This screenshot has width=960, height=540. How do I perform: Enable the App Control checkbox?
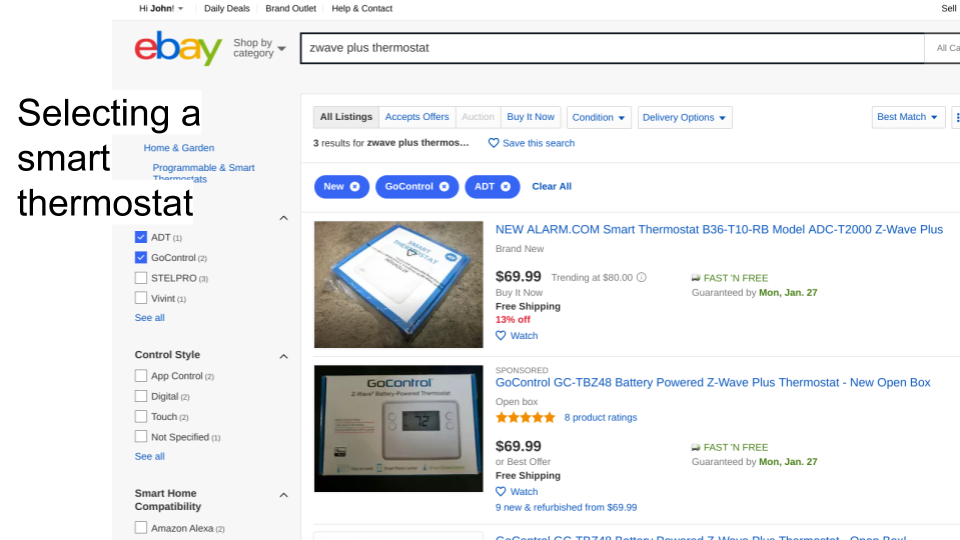coord(141,375)
